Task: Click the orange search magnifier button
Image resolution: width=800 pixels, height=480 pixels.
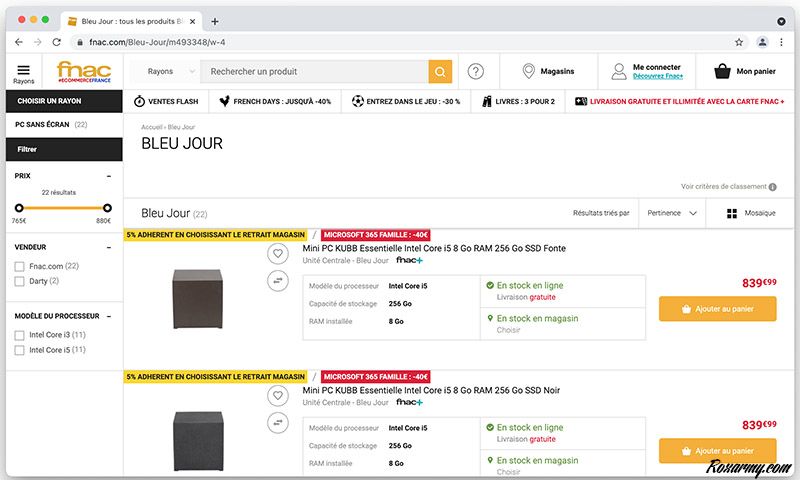Action: (440, 72)
